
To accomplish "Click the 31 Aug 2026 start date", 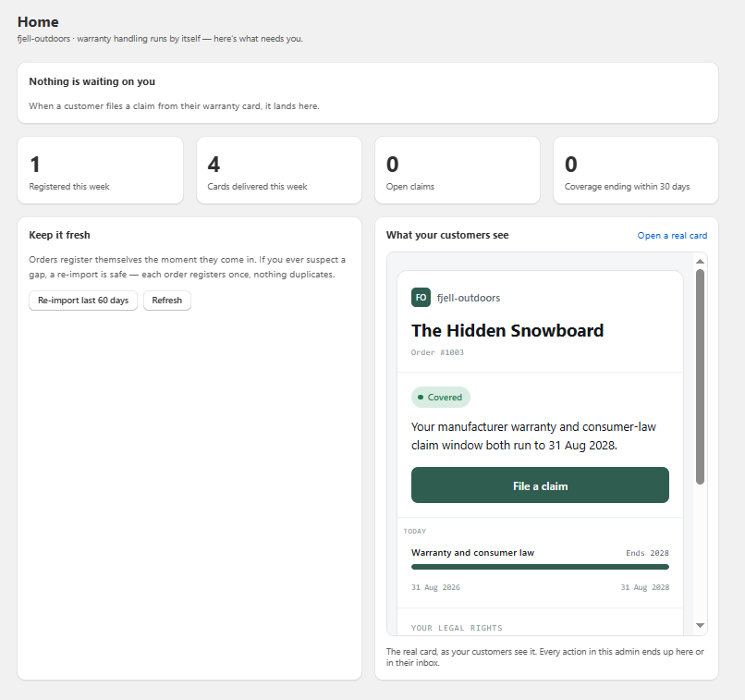I will pos(435,587).
